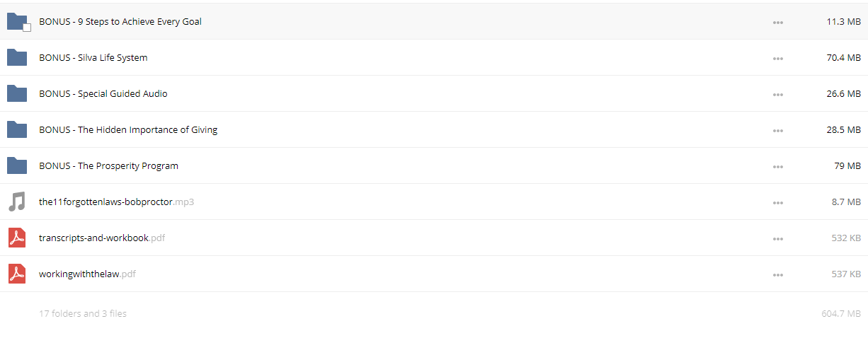The width and height of the screenshot is (868, 338).
Task: Open more options for workingwiththelaw.pdf
Action: click(x=778, y=274)
